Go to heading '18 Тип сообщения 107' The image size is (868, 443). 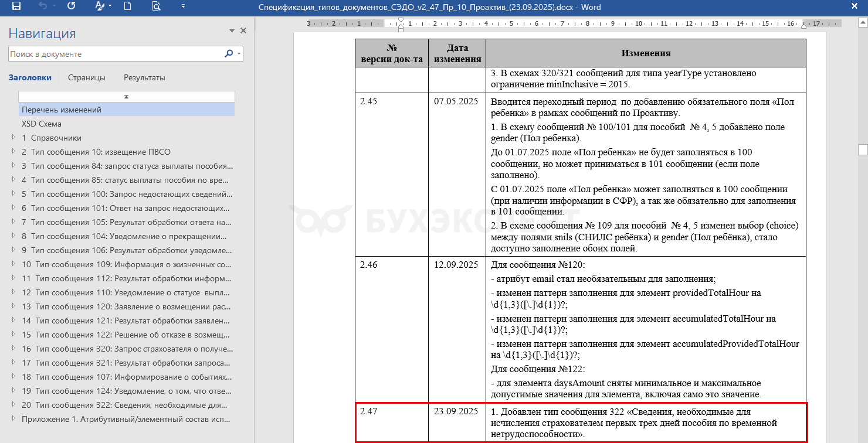click(x=127, y=377)
